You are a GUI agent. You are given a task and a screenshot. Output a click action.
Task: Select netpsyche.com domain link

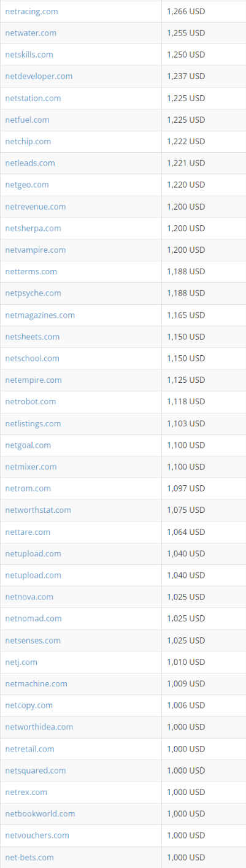[33, 293]
